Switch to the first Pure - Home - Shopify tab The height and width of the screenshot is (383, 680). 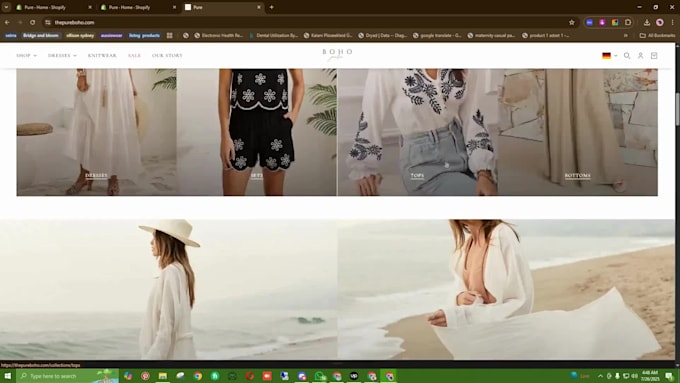coord(52,7)
